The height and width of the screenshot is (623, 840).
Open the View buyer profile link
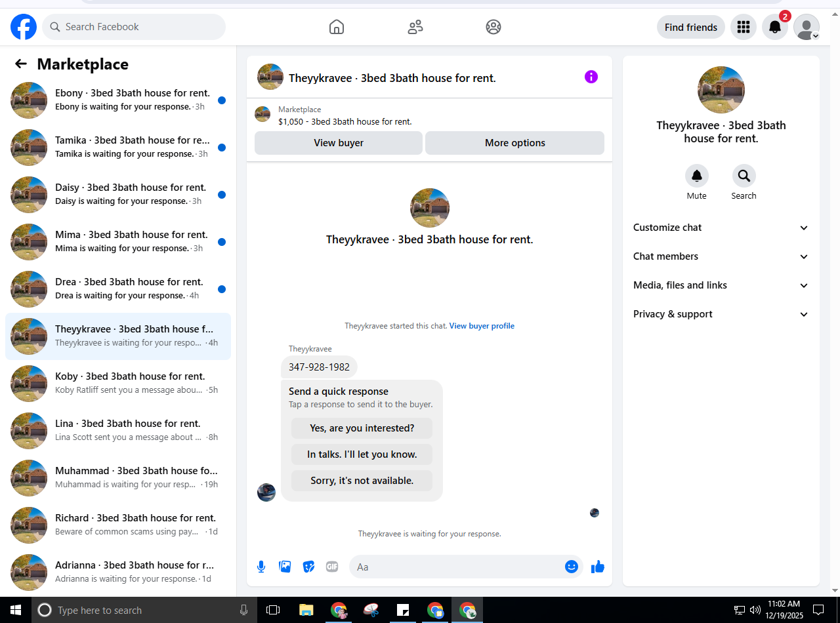[x=482, y=326]
